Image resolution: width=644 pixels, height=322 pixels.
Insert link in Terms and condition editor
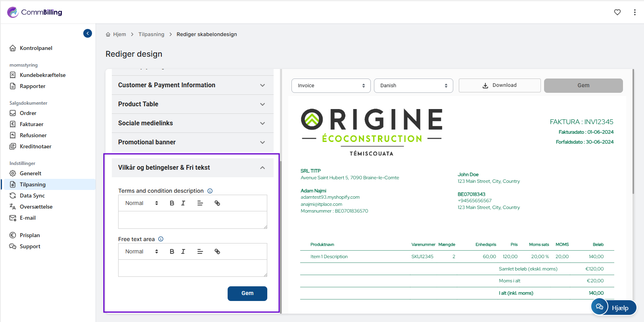pos(217,203)
